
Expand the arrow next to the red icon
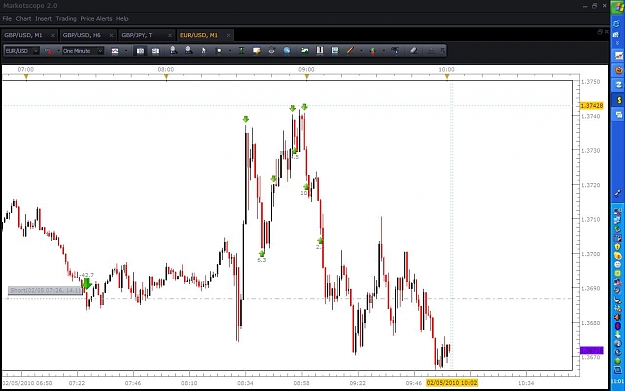click(59, 51)
